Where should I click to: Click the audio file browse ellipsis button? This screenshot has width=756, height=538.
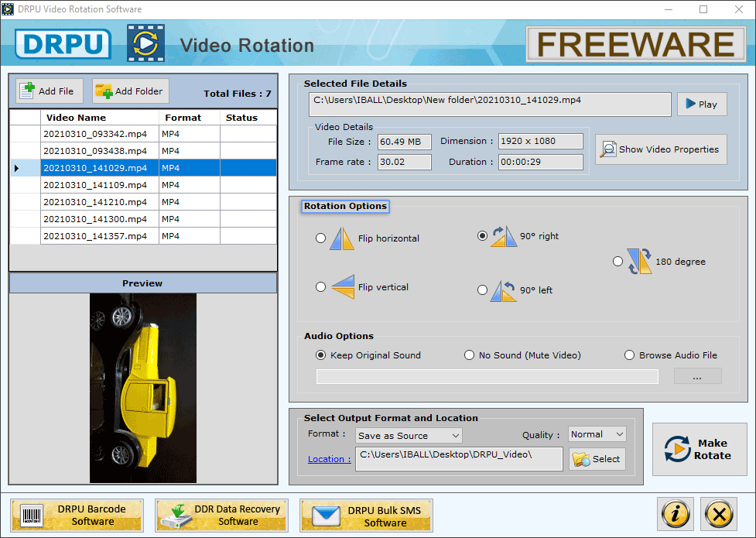pyautogui.click(x=697, y=376)
